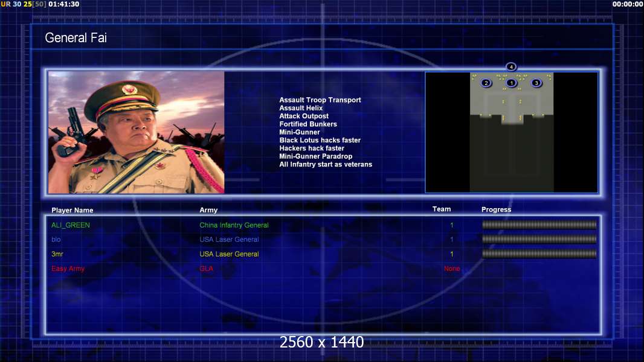
Task: Click 3mr's USA Laser General army
Action: [229, 254]
